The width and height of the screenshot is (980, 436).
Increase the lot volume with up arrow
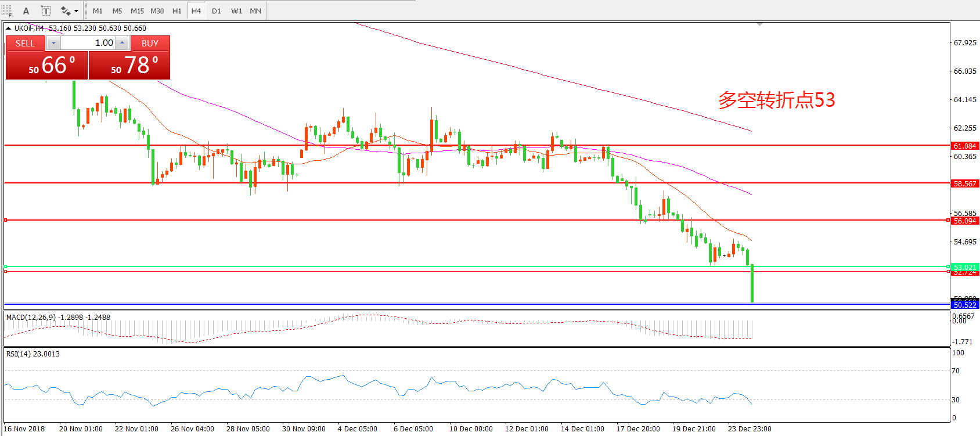(x=122, y=44)
